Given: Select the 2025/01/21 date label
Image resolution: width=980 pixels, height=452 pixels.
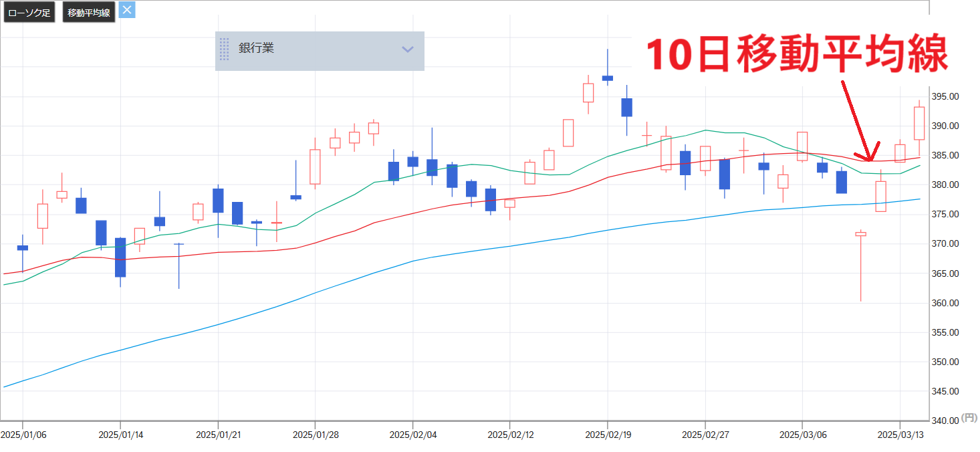Looking at the screenshot, I should pyautogui.click(x=218, y=435).
